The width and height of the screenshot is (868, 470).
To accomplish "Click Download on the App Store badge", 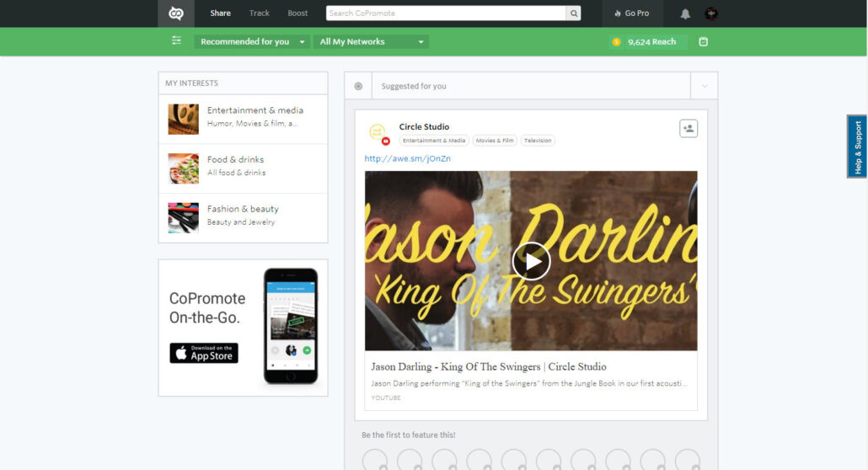I will tap(204, 353).
